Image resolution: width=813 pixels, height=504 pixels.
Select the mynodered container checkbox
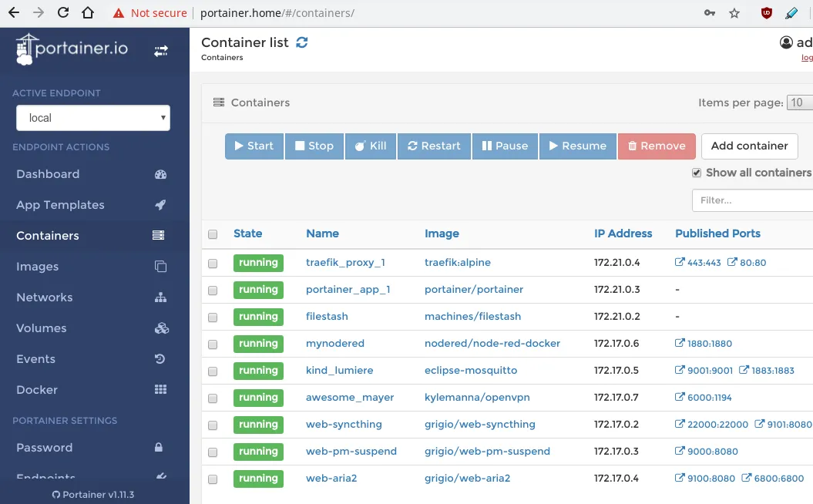click(x=213, y=344)
